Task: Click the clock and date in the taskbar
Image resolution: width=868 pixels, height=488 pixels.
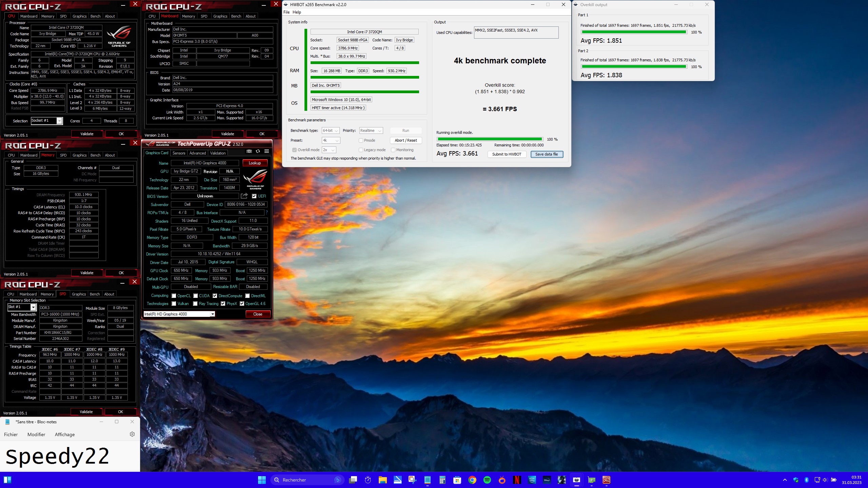Action: 852,480
